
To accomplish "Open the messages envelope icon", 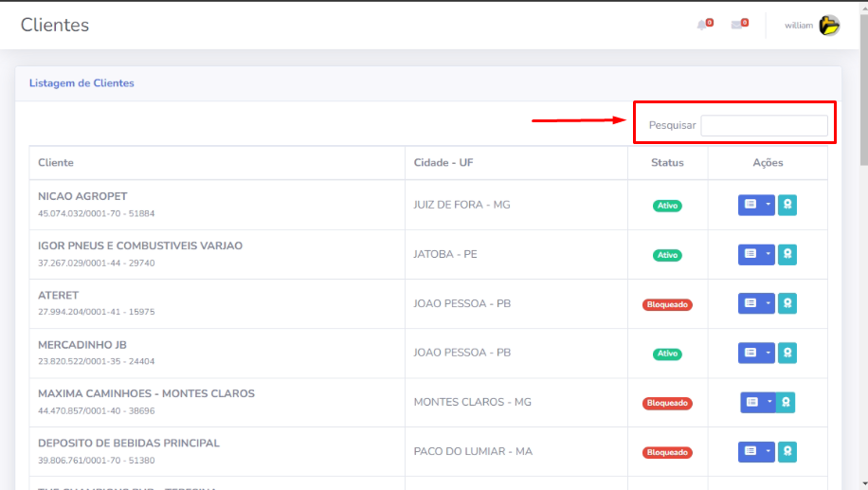I will coord(737,26).
